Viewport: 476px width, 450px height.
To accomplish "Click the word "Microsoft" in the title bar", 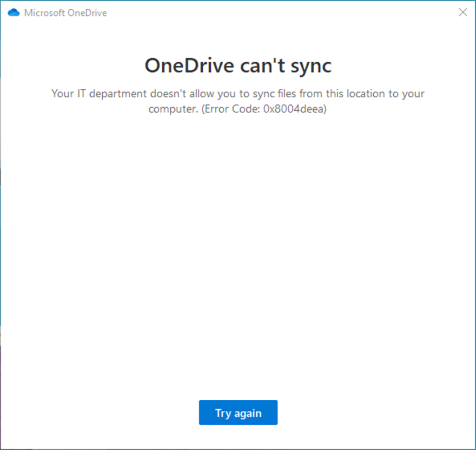I will pos(45,13).
